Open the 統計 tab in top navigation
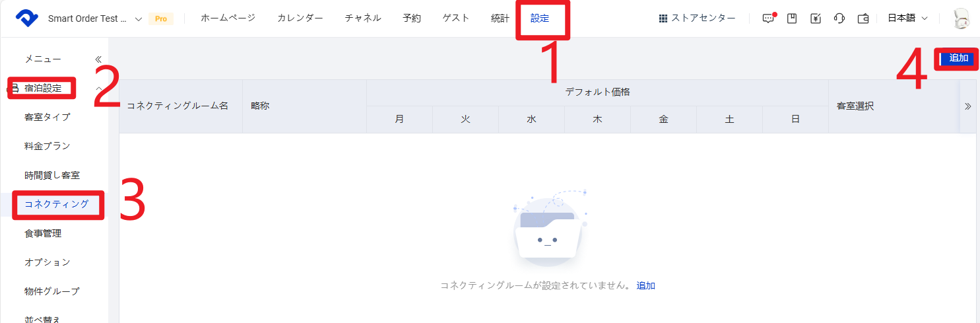980x323 pixels. pyautogui.click(x=500, y=18)
